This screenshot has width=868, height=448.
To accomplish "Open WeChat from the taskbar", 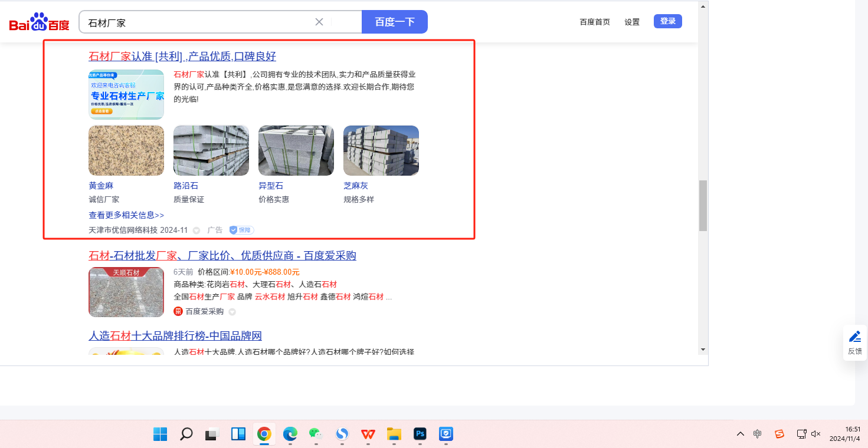I will click(316, 434).
